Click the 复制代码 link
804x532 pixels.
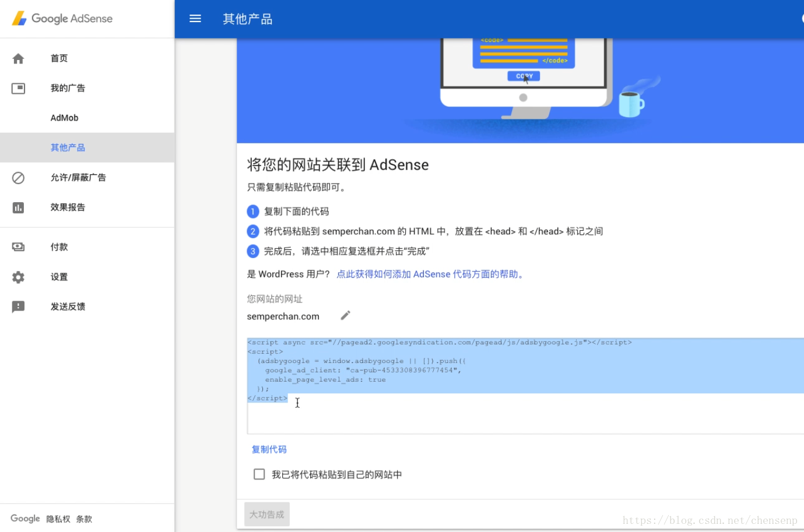click(269, 449)
